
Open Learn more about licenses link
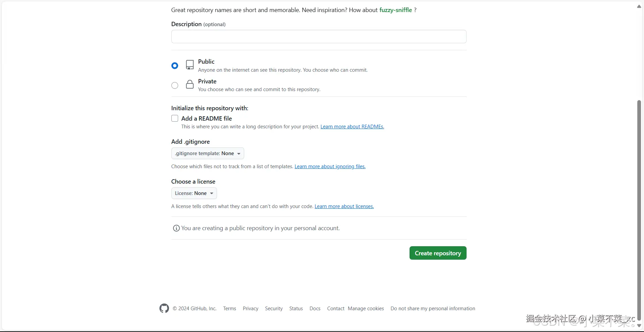[344, 206]
